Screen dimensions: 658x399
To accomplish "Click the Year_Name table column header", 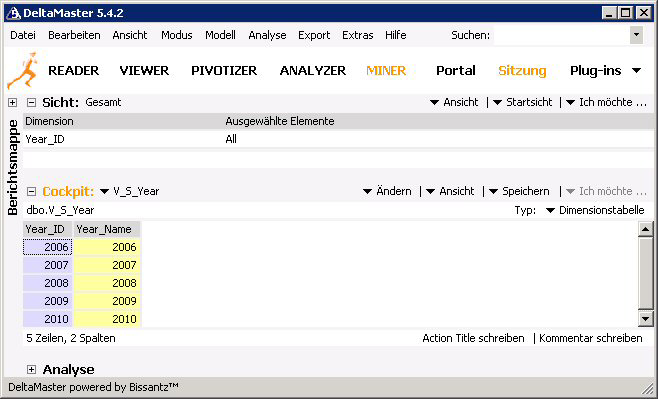I will pos(107,229).
